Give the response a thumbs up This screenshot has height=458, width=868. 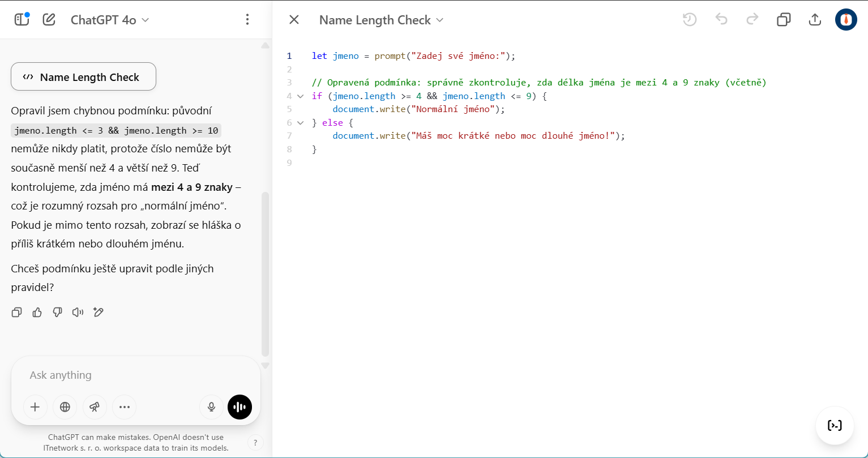click(37, 312)
